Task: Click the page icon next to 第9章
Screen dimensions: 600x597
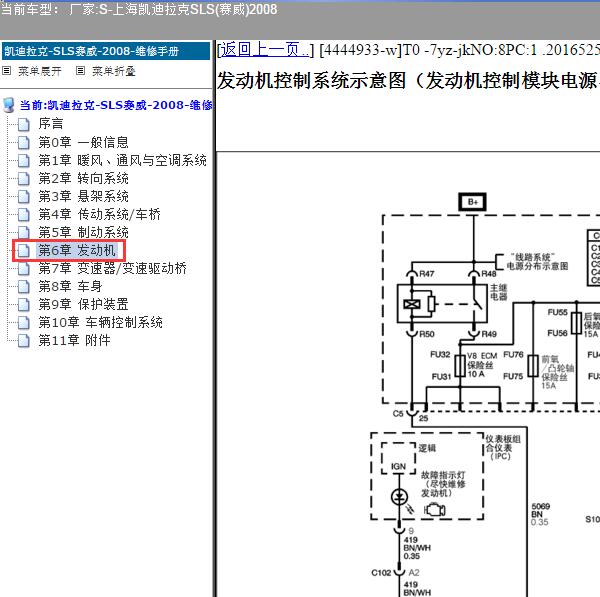Action: pos(24,305)
